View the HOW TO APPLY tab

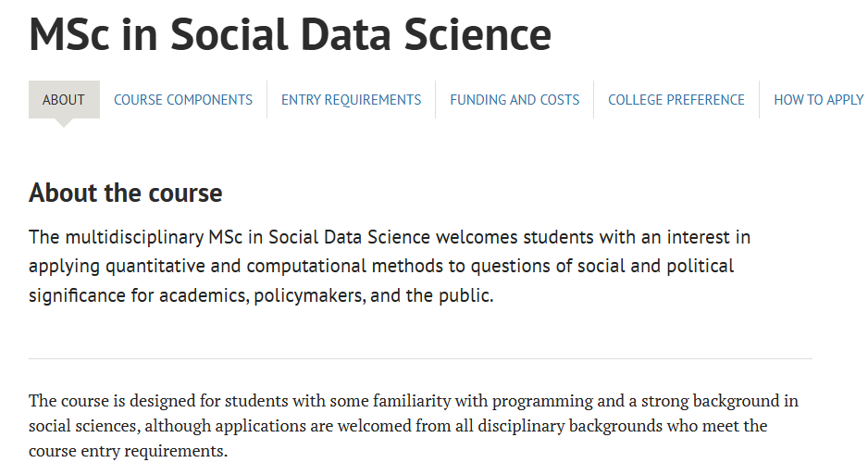[x=818, y=100]
